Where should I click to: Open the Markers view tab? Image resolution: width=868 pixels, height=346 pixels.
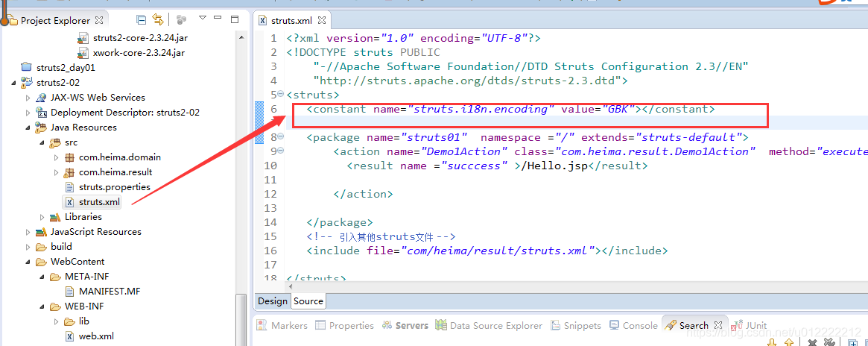pos(282,326)
